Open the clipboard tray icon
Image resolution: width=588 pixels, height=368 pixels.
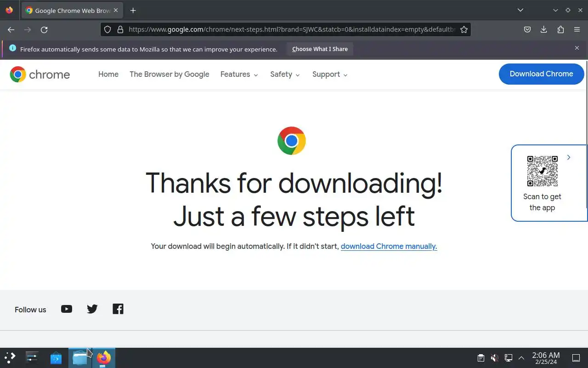481,358
